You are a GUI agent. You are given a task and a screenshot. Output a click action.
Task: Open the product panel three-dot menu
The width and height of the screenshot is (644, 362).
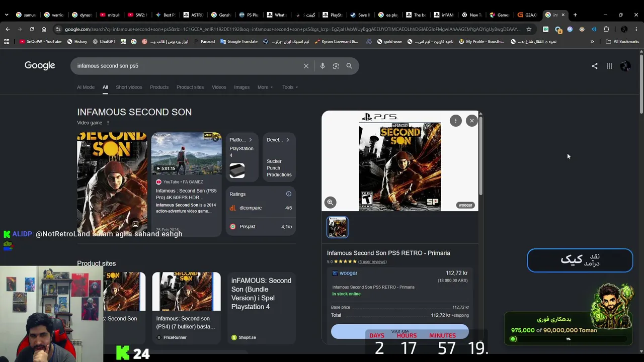455,121
